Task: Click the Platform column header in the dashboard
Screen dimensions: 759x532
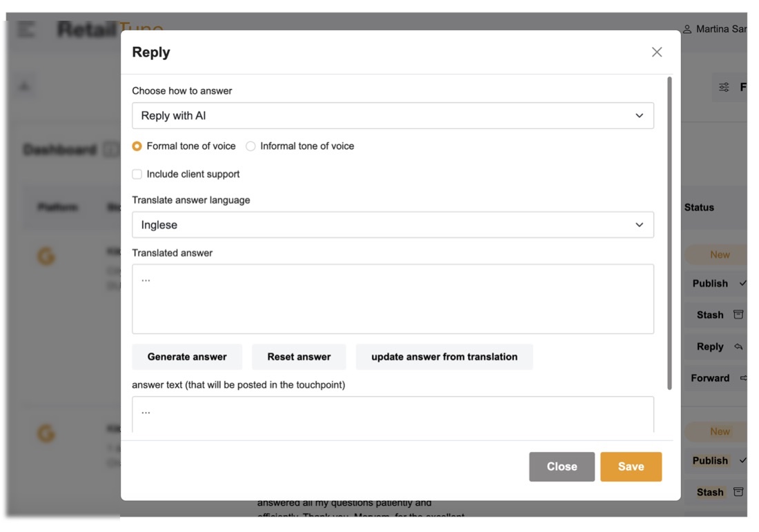Action: tap(57, 207)
